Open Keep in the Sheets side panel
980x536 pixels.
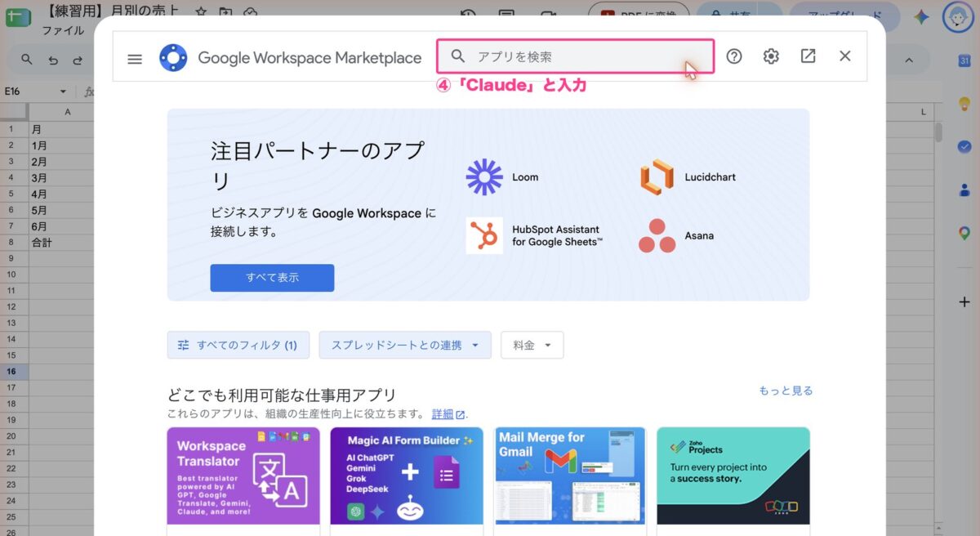click(x=964, y=104)
